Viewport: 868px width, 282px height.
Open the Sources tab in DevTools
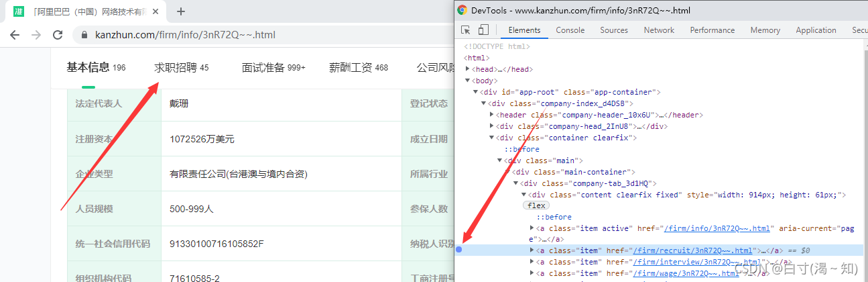[x=614, y=30]
